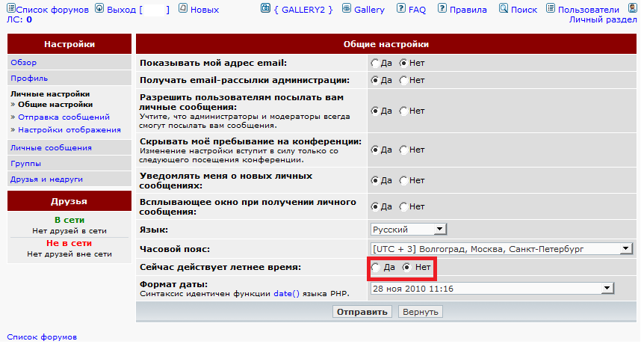Open FAQ via its question-mark icon
The width and height of the screenshot is (644, 344).
click(x=402, y=9)
